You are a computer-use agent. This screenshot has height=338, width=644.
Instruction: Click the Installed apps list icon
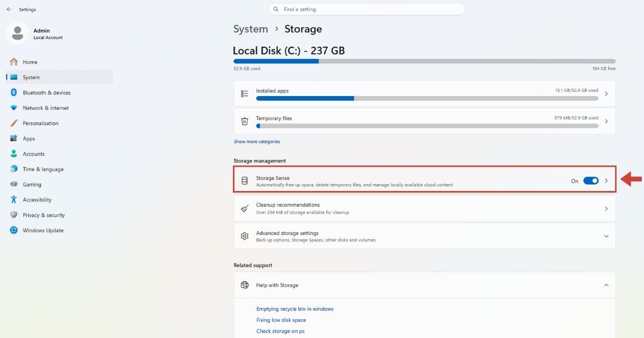245,94
